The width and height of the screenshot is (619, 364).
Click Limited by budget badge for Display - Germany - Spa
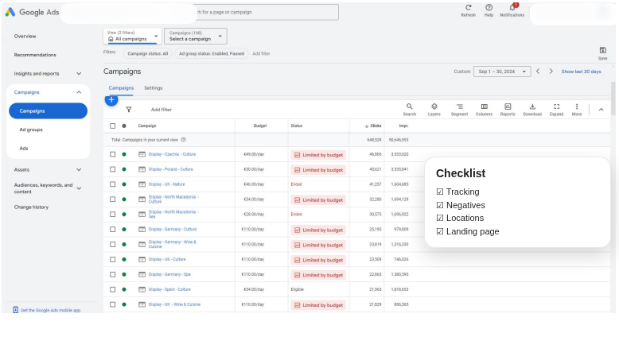[x=318, y=275]
